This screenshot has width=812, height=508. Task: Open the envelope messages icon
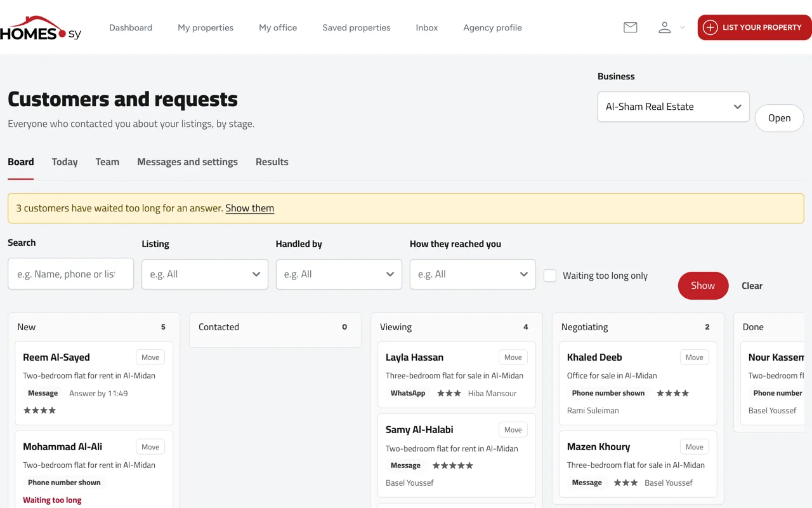[630, 27]
